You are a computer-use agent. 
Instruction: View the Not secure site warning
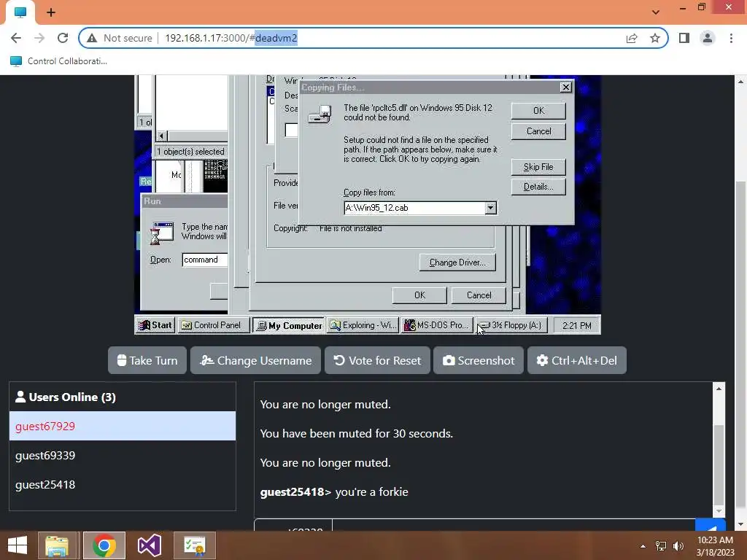click(x=120, y=38)
